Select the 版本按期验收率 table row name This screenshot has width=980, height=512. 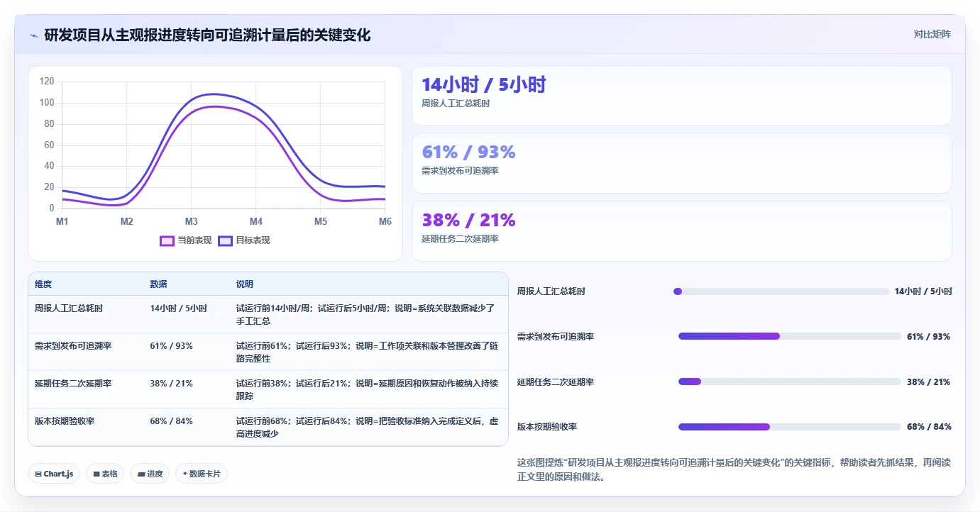(65, 421)
